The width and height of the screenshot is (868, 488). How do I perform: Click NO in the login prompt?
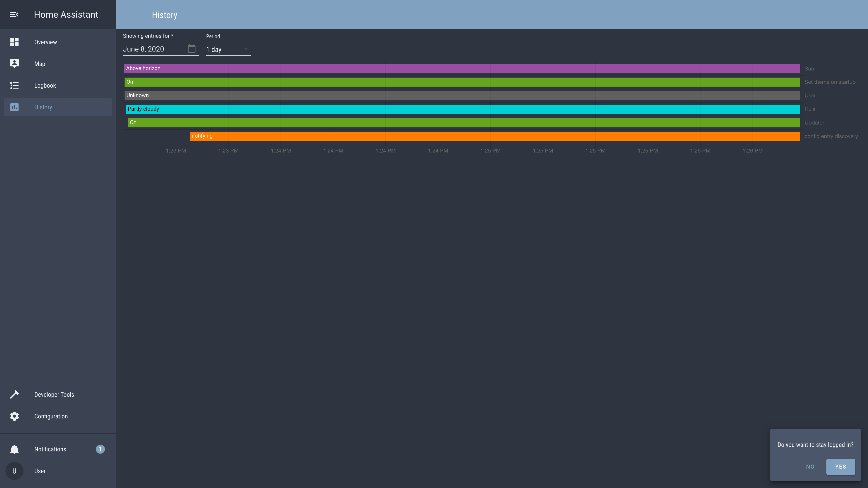tap(810, 467)
